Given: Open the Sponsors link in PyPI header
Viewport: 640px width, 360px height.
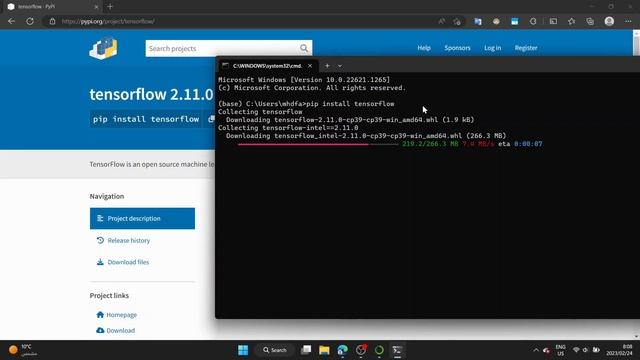Looking at the screenshot, I should pyautogui.click(x=457, y=48).
